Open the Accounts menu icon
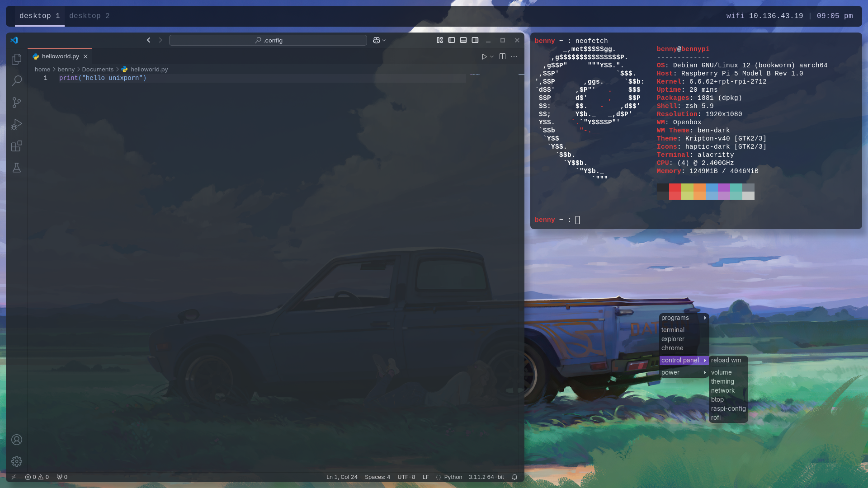The image size is (868, 488). 17,440
